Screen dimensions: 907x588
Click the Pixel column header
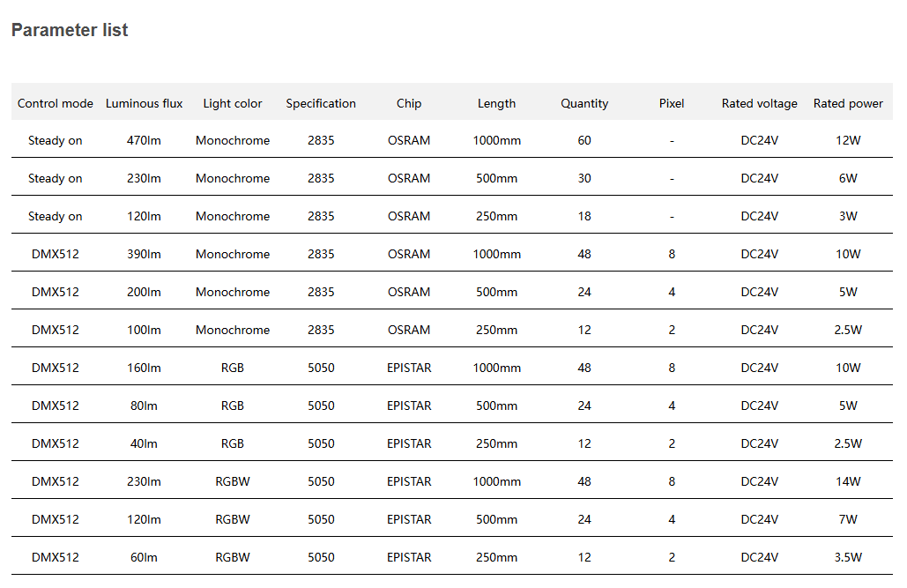coord(672,103)
